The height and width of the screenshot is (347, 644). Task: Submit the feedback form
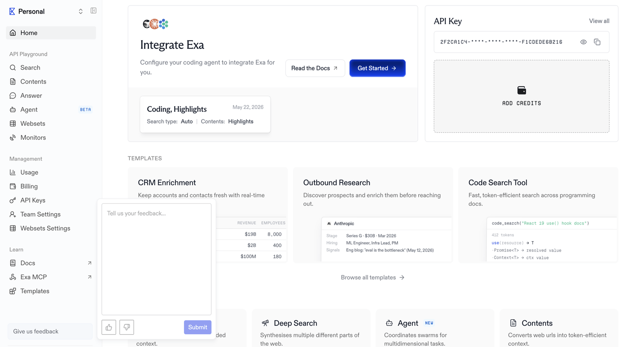coord(198,327)
